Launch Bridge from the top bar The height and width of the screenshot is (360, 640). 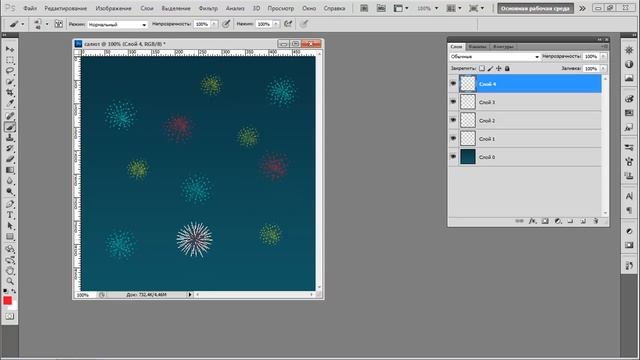coord(364,8)
